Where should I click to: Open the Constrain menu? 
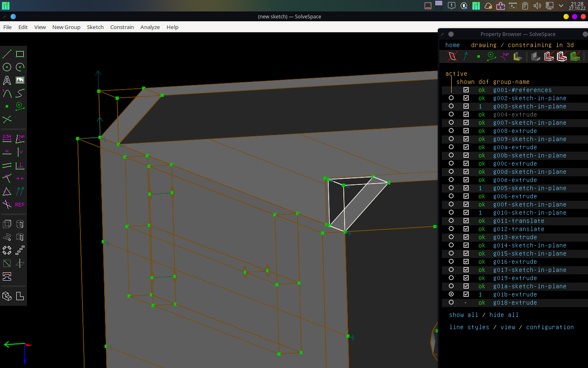pos(122,27)
